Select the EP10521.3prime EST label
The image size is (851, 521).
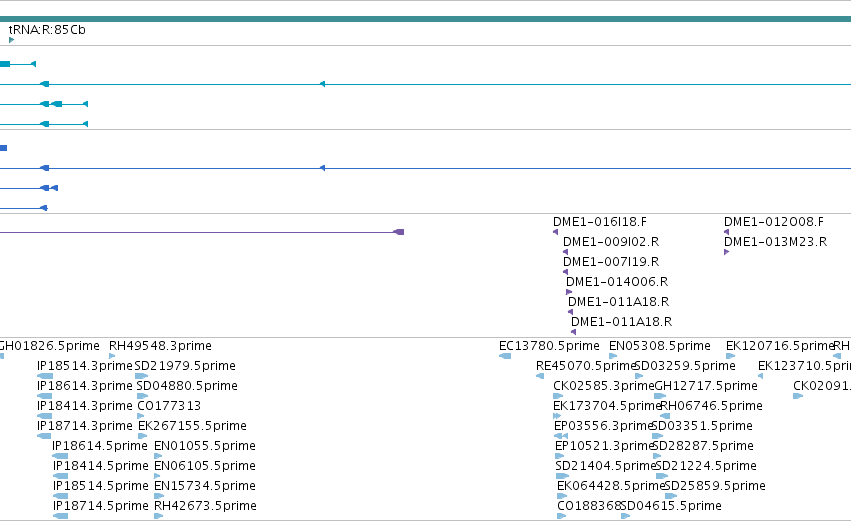[604, 446]
